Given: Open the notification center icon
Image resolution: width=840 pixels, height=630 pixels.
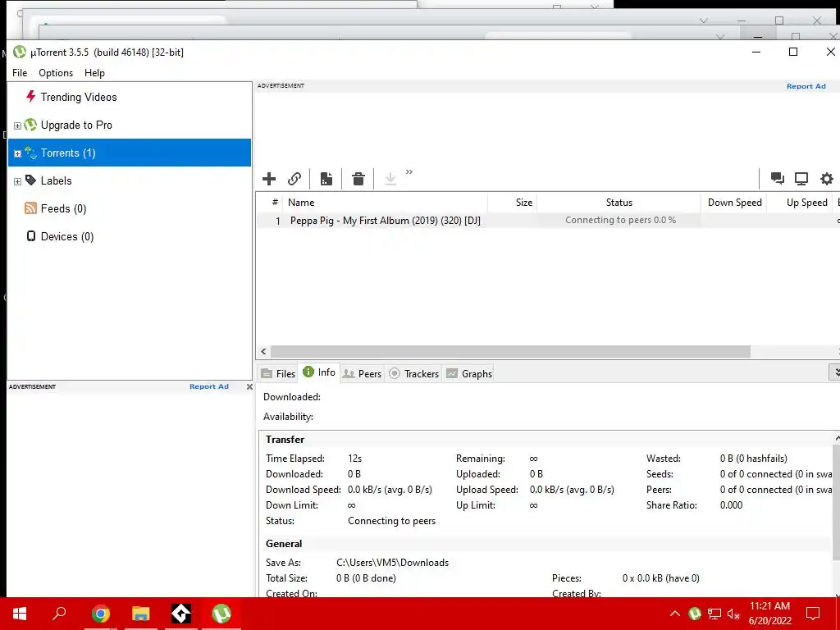Looking at the screenshot, I should [813, 614].
